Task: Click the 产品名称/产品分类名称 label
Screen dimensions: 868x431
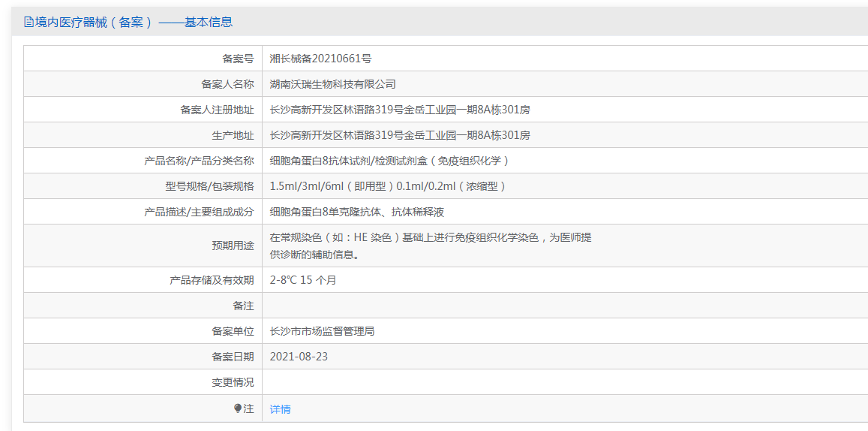Action: [200, 161]
